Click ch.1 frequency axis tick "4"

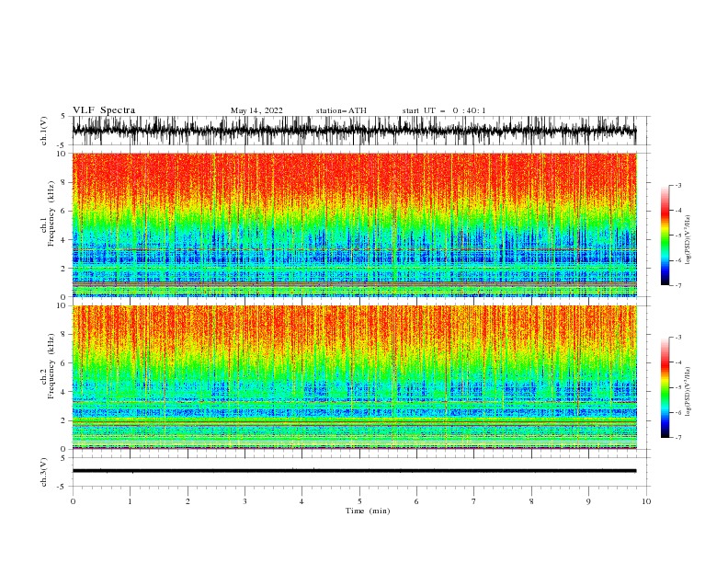click(63, 240)
